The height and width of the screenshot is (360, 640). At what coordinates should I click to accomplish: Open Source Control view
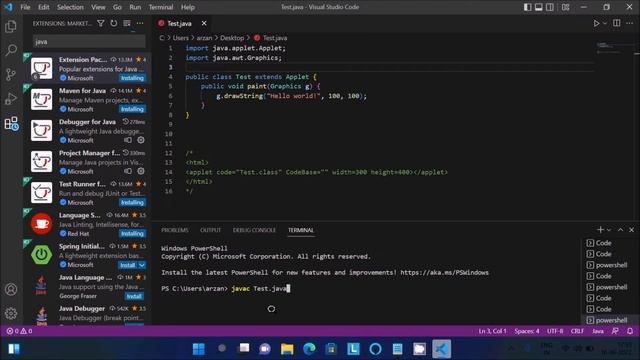[11, 74]
